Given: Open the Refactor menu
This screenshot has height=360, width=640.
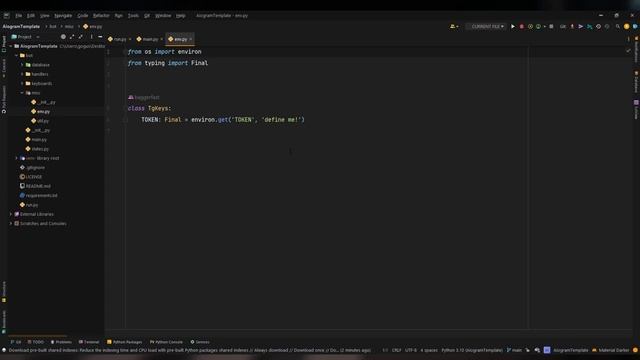Looking at the screenshot, I should (x=101, y=16).
